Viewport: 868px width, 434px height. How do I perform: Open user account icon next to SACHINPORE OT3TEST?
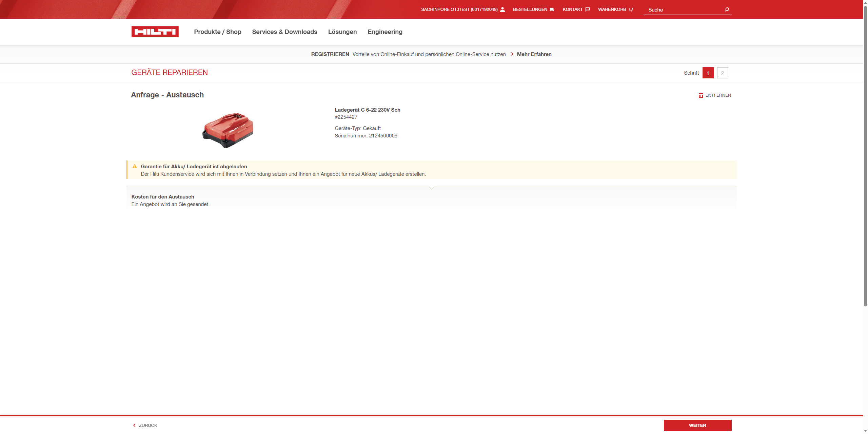pyautogui.click(x=502, y=10)
